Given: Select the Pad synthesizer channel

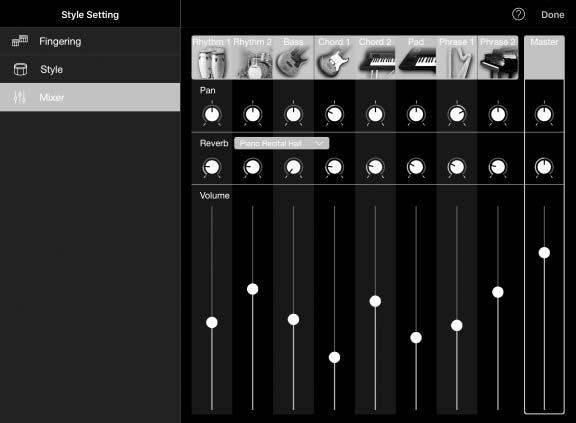Looking at the screenshot, I should click(x=416, y=57).
